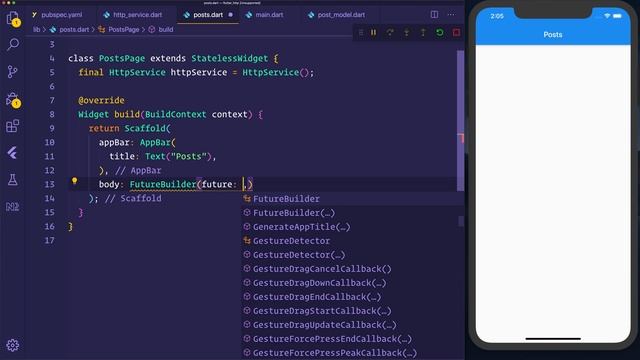Open the Search view in activity bar
The image size is (640, 360).
click(13, 44)
